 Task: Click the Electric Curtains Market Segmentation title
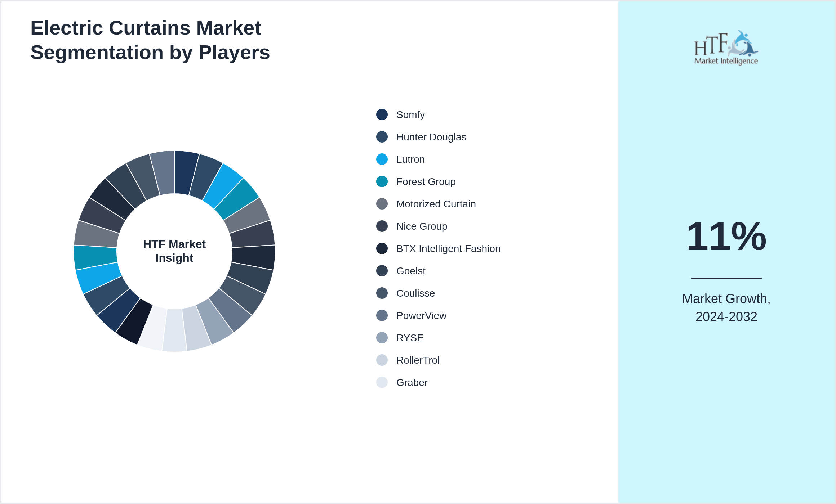pos(150,40)
